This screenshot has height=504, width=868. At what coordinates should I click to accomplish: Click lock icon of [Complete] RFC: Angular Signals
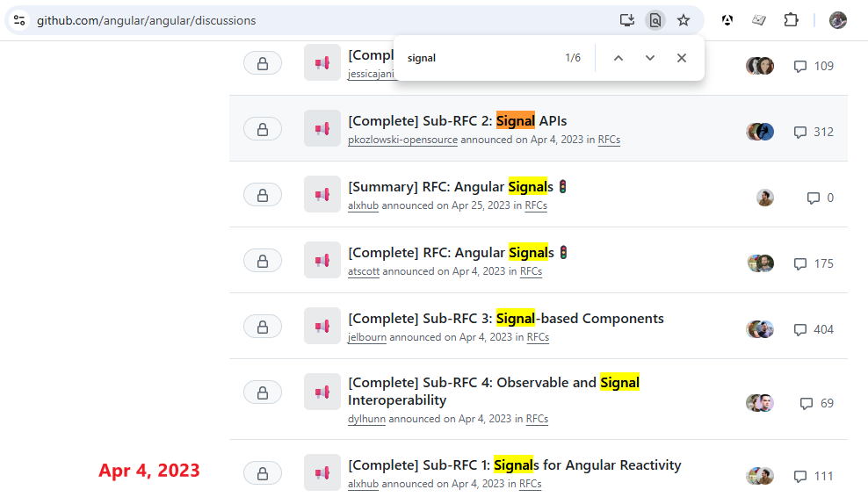tap(263, 261)
